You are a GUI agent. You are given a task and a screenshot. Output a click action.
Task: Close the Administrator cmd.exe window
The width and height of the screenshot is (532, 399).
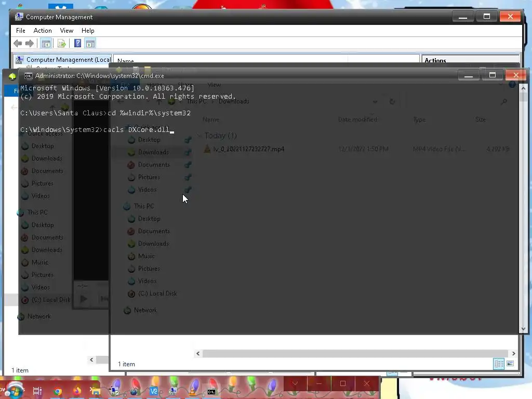point(516,75)
